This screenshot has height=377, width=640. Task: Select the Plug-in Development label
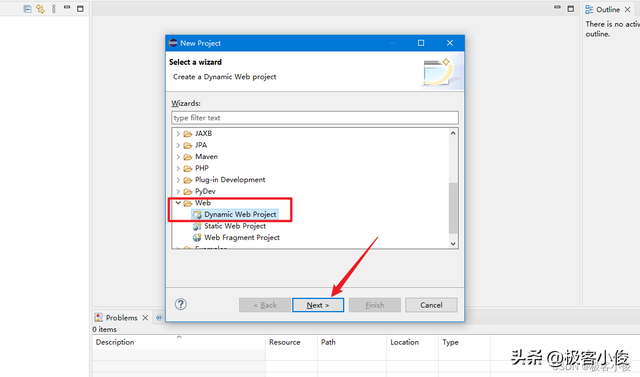click(x=230, y=180)
